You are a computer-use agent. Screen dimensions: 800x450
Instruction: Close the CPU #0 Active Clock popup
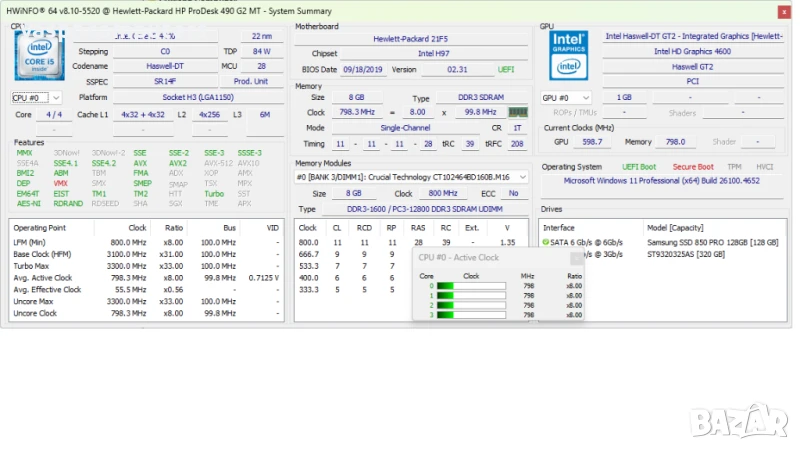pos(576,258)
